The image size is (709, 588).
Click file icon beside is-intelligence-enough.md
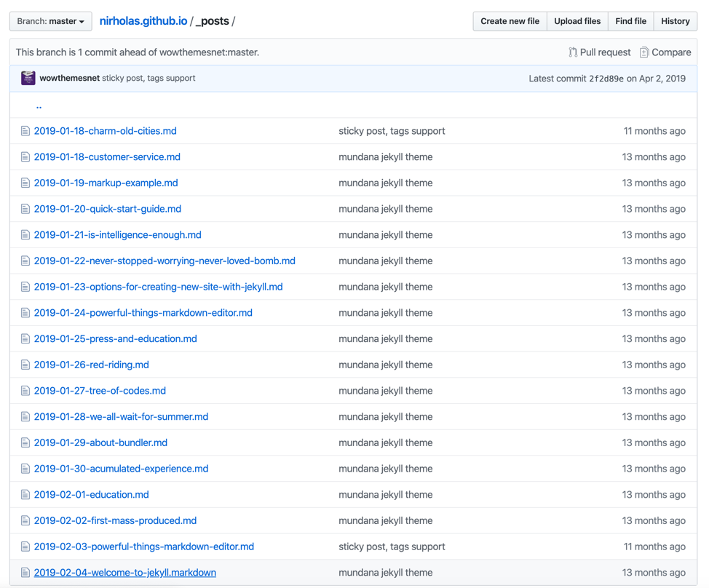click(x=25, y=235)
